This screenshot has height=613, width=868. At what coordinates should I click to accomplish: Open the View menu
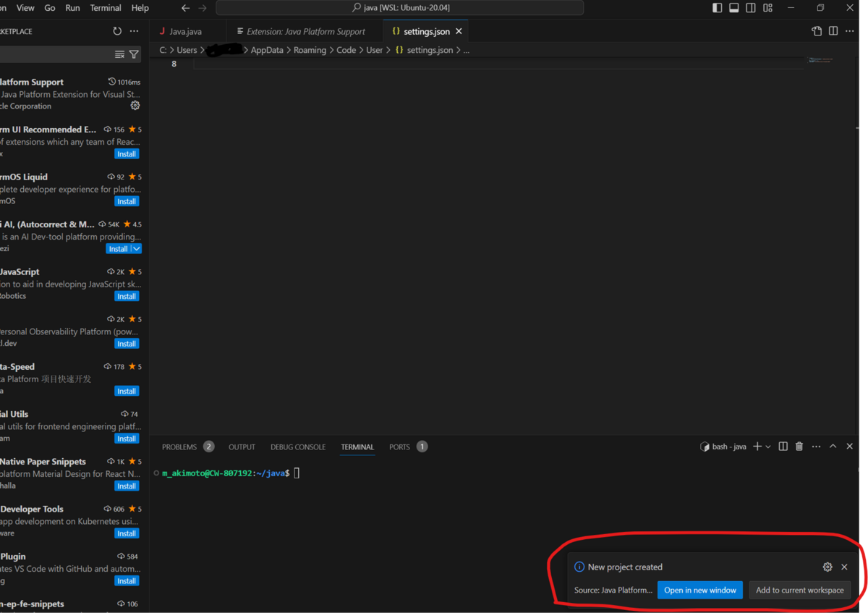(x=25, y=8)
